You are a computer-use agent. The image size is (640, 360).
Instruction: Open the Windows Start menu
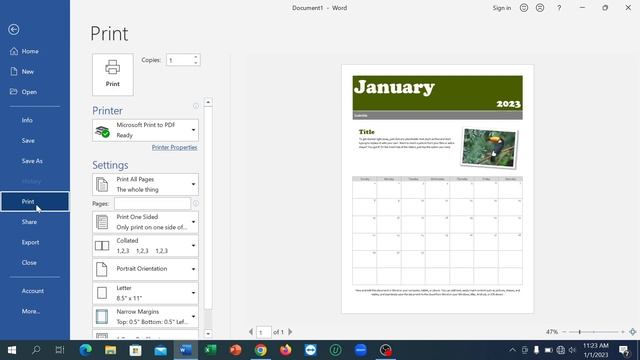(x=12, y=350)
